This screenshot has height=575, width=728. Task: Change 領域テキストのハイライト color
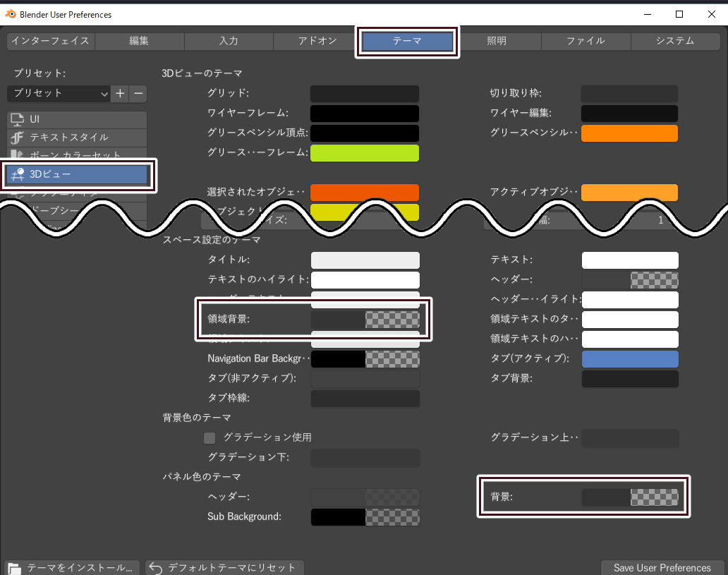pos(630,339)
